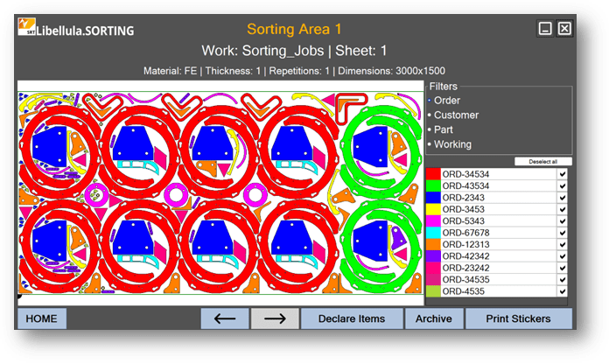Click the Archive button
This screenshot has width=609, height=364.
434,318
